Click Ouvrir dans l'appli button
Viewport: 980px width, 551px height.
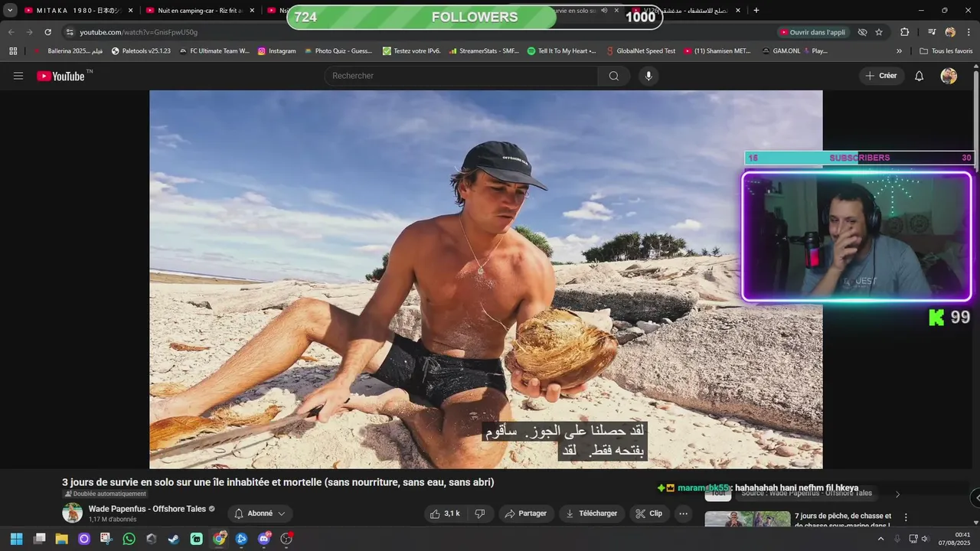pos(812,32)
